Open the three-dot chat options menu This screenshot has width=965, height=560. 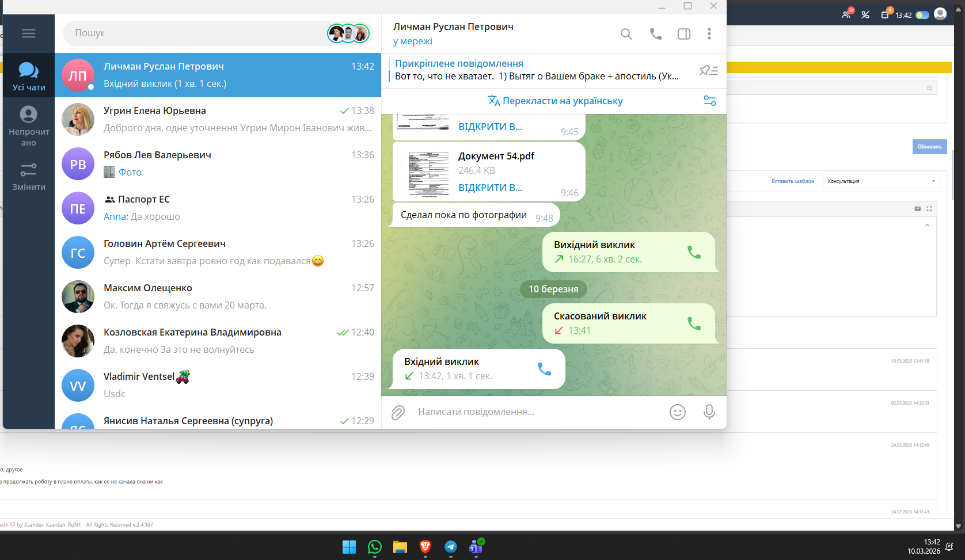click(709, 34)
